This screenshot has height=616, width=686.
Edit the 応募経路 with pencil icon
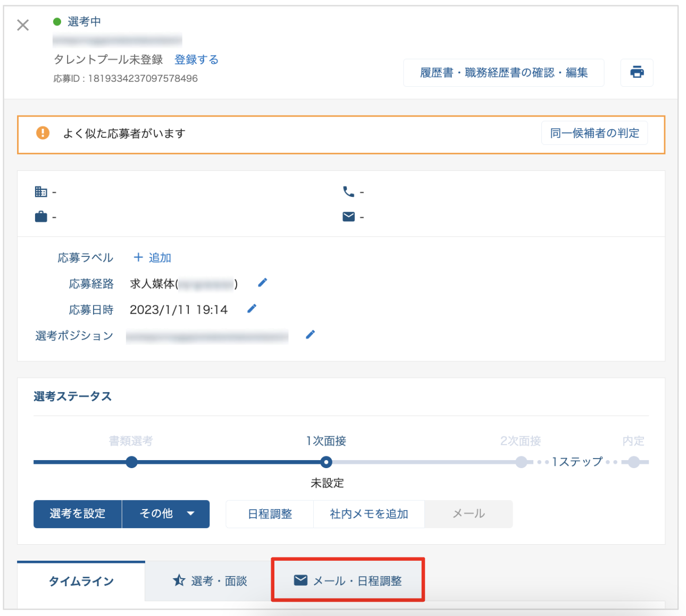(x=263, y=282)
